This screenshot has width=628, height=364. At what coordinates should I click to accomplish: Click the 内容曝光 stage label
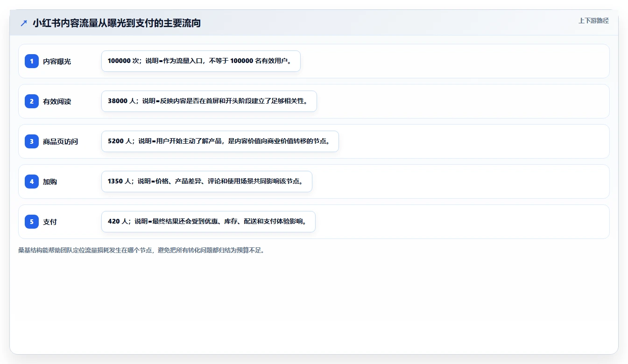pyautogui.click(x=57, y=61)
